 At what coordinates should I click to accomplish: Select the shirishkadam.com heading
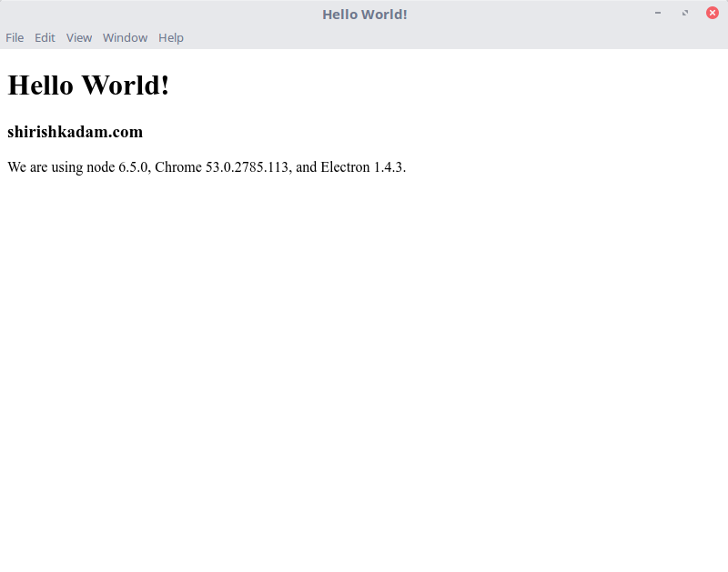[75, 132]
